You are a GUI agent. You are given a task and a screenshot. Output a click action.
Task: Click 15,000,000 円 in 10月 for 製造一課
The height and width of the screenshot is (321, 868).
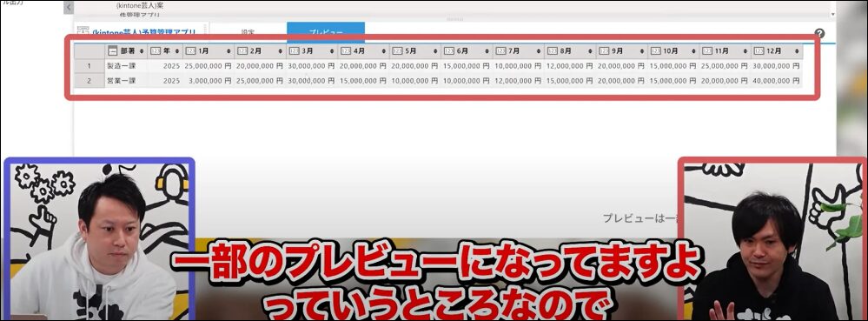point(673,65)
